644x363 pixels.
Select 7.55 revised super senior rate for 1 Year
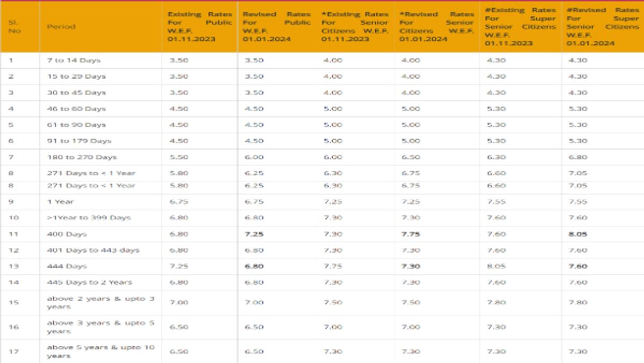point(578,202)
